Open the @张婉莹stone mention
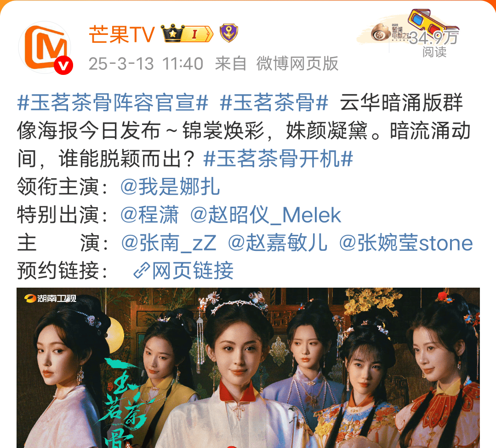The width and height of the screenshot is (496, 448). pos(406,243)
